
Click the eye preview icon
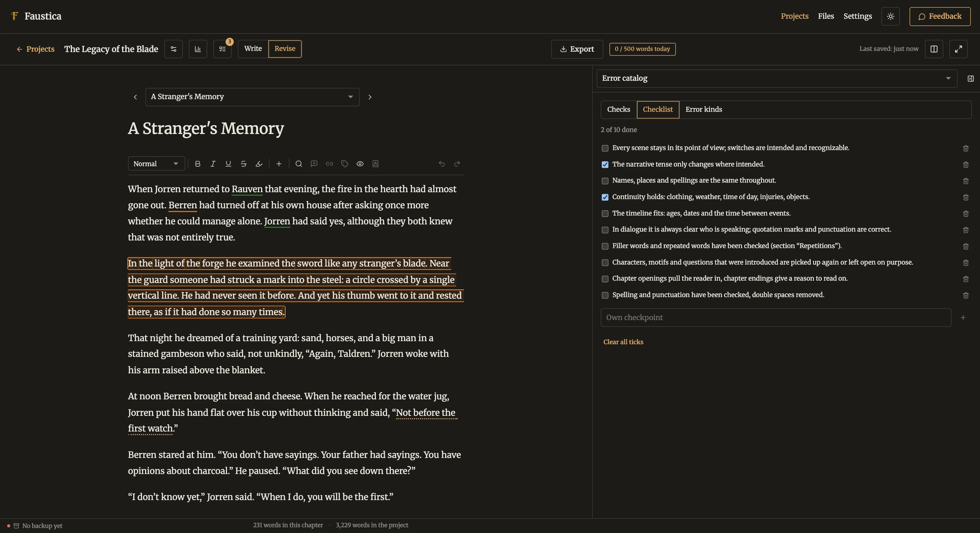(360, 164)
